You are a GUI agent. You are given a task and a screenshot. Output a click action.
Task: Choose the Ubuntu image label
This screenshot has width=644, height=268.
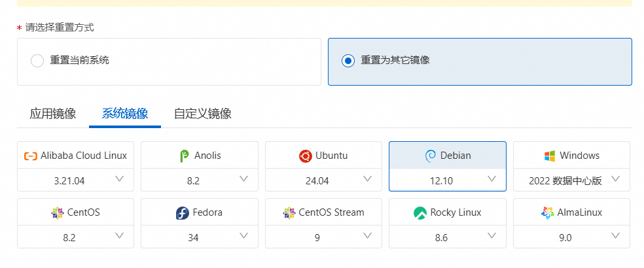[331, 156]
